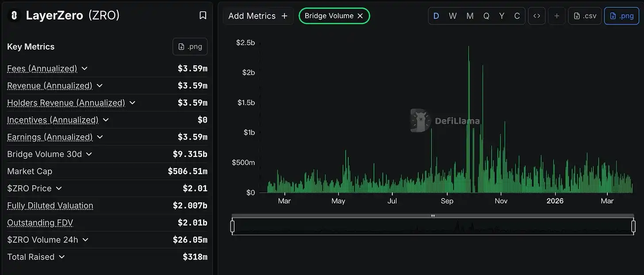
Task: Click the Add Metrics plus button
Action: pos(284,15)
